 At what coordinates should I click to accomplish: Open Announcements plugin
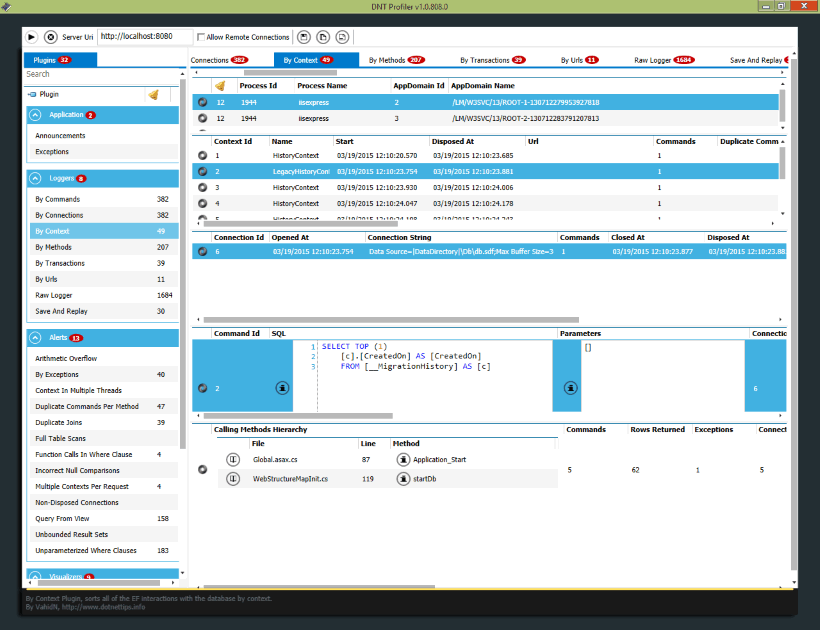tap(102, 136)
